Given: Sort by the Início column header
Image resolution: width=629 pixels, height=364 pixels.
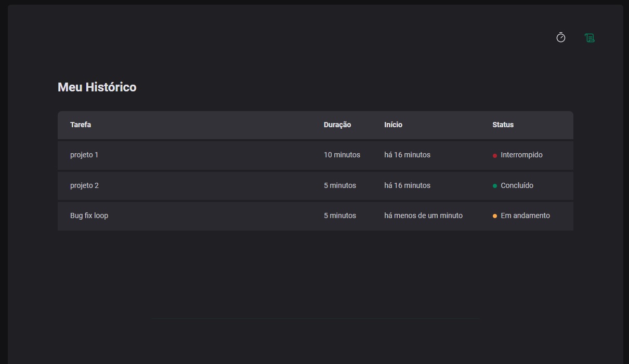Looking at the screenshot, I should (393, 125).
